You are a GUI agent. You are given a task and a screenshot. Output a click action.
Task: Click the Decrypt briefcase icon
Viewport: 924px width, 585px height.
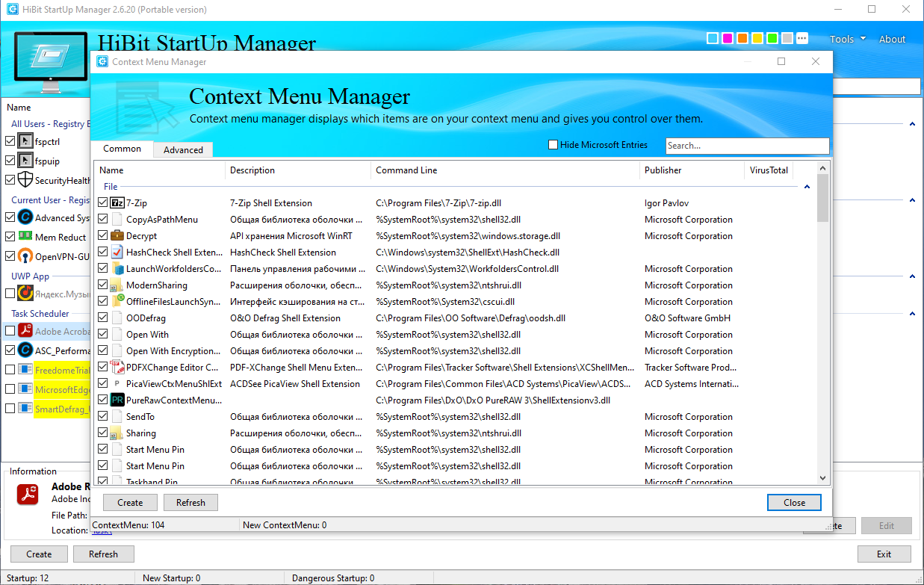(117, 236)
